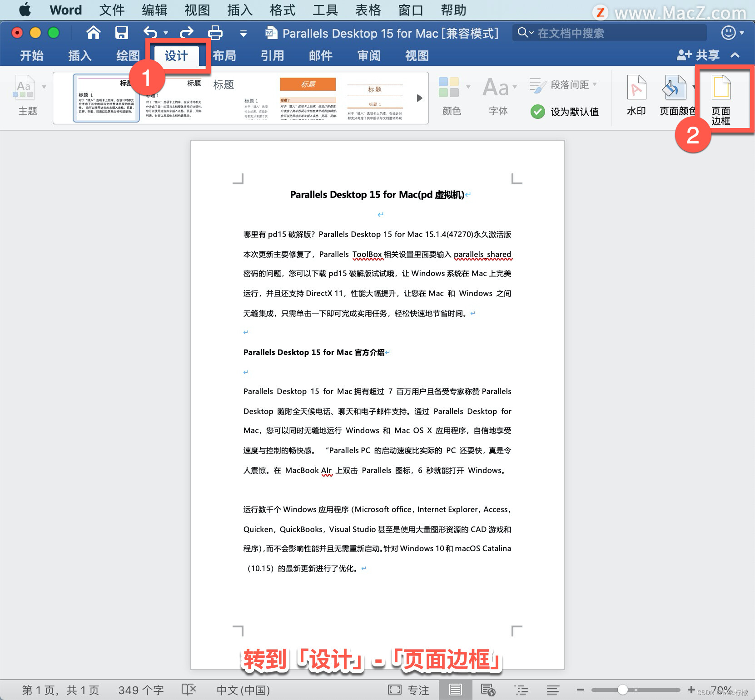This screenshot has height=700, width=755.
Task: Click the search-in-document field
Action: click(x=610, y=33)
